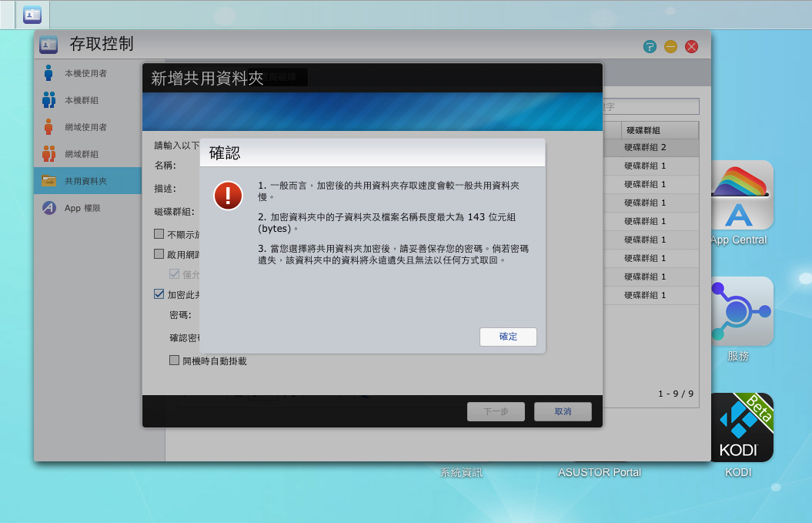Enable 開機時自動掛載 checkbox
Image resolution: width=812 pixels, height=523 pixels.
coord(175,360)
